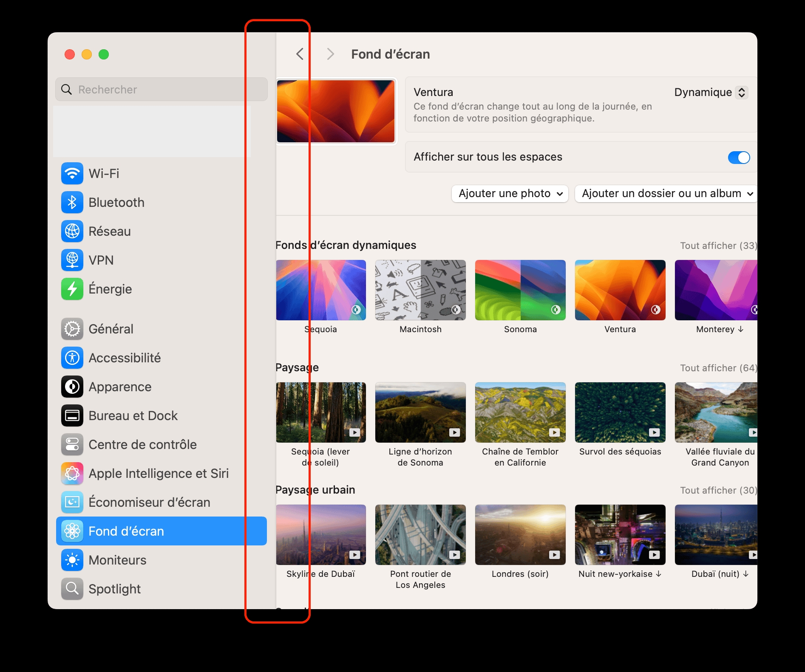Open Bluetooth settings via its icon
The width and height of the screenshot is (805, 672).
[72, 203]
